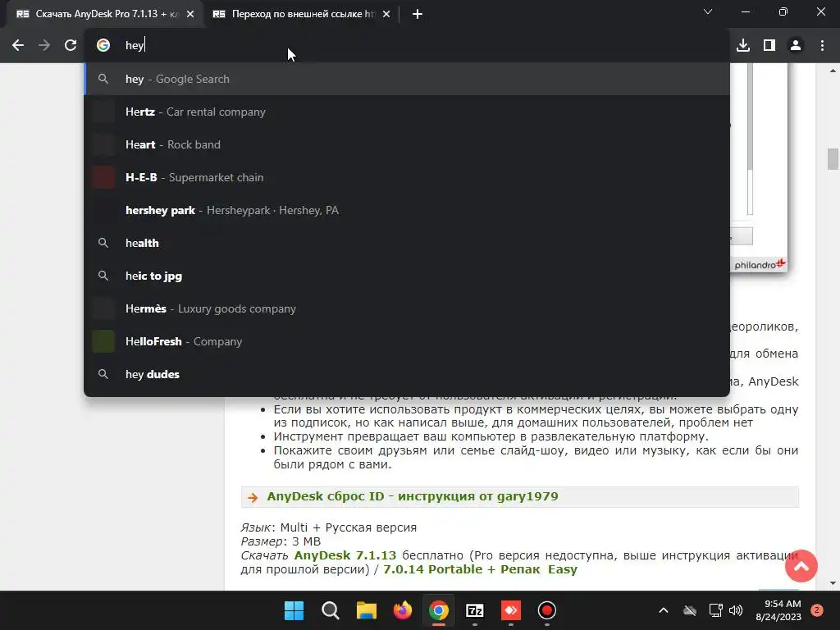
Task: Choose the 'hey dudes' search suggestion
Action: coord(407,374)
